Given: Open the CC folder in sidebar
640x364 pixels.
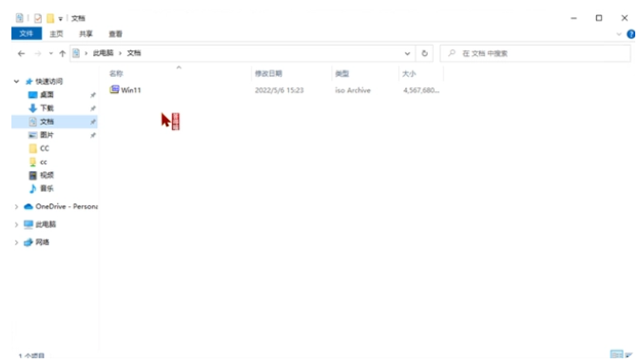Looking at the screenshot, I should pyautogui.click(x=44, y=148).
